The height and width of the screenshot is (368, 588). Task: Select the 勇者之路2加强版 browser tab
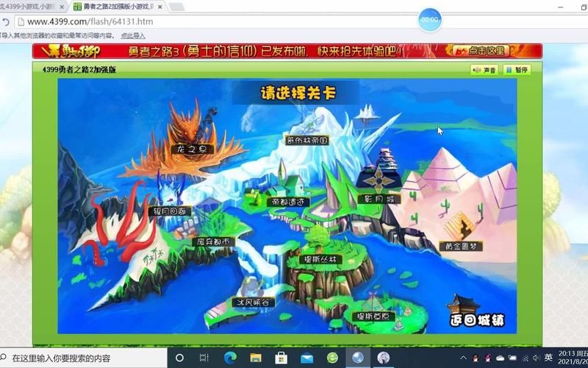click(x=118, y=7)
